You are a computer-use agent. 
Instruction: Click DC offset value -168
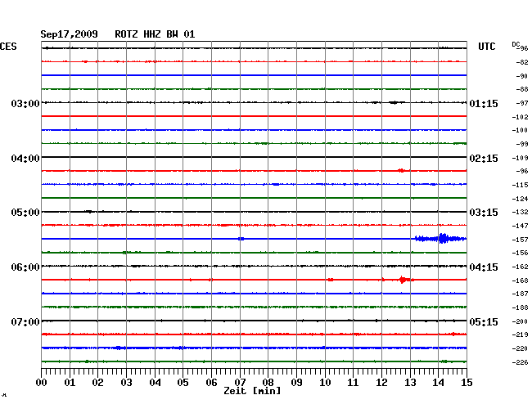520,281
